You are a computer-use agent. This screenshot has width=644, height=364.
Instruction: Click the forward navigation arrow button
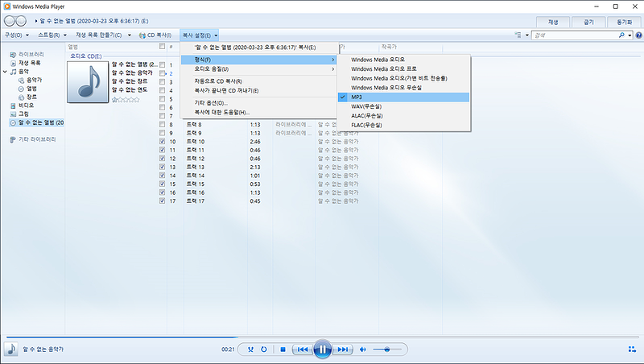click(21, 21)
